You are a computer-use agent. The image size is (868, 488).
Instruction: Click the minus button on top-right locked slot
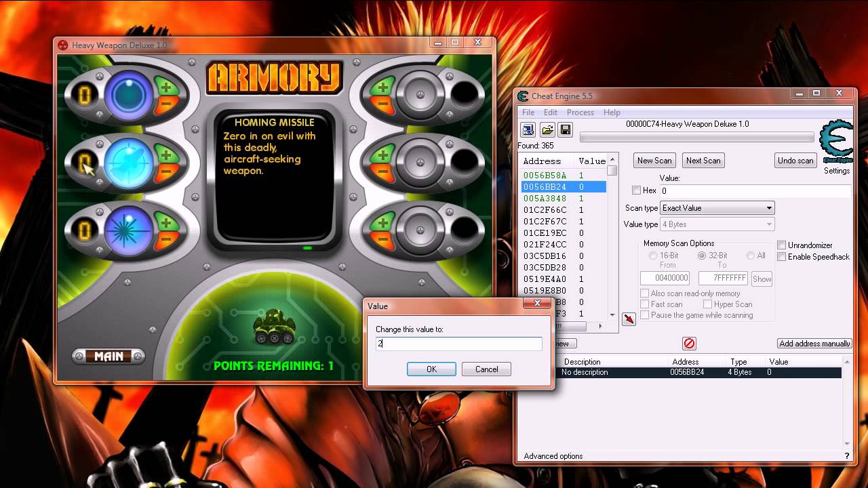(x=382, y=104)
